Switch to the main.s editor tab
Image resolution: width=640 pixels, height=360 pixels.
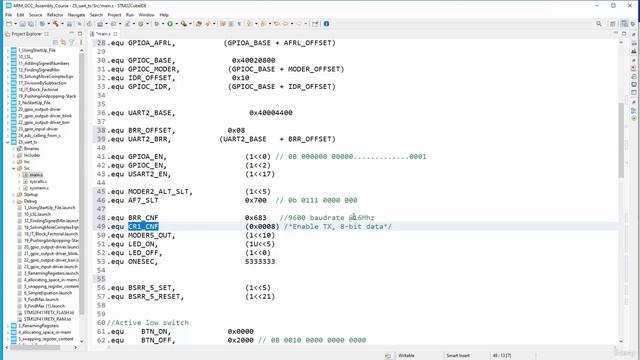(x=103, y=34)
